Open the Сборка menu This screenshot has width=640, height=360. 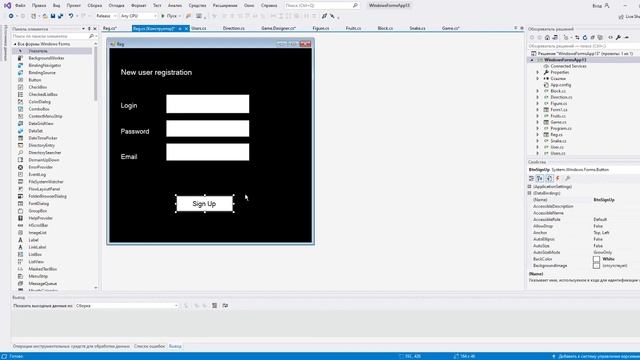pos(94,5)
